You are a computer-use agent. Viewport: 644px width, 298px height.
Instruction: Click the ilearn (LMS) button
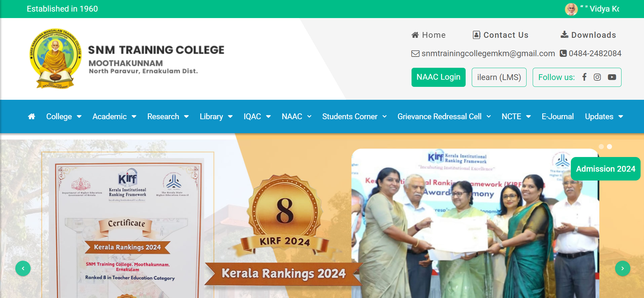pyautogui.click(x=499, y=77)
